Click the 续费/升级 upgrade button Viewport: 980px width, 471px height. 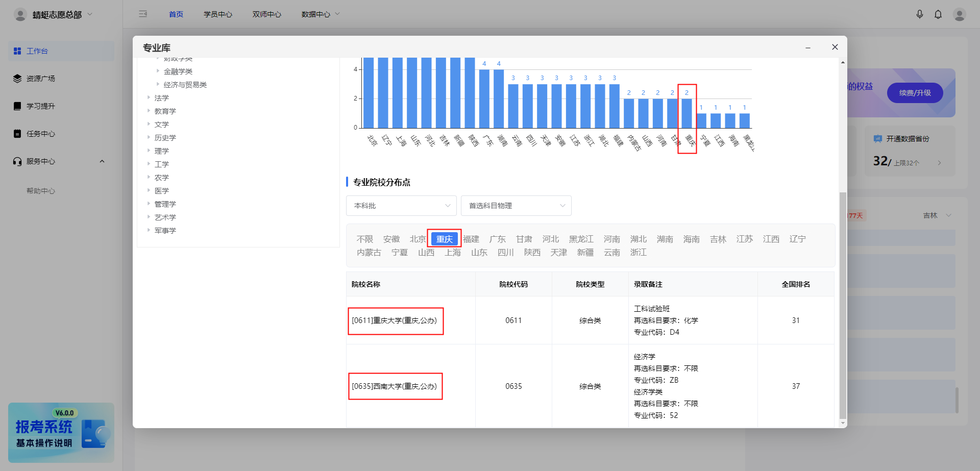[x=914, y=93]
